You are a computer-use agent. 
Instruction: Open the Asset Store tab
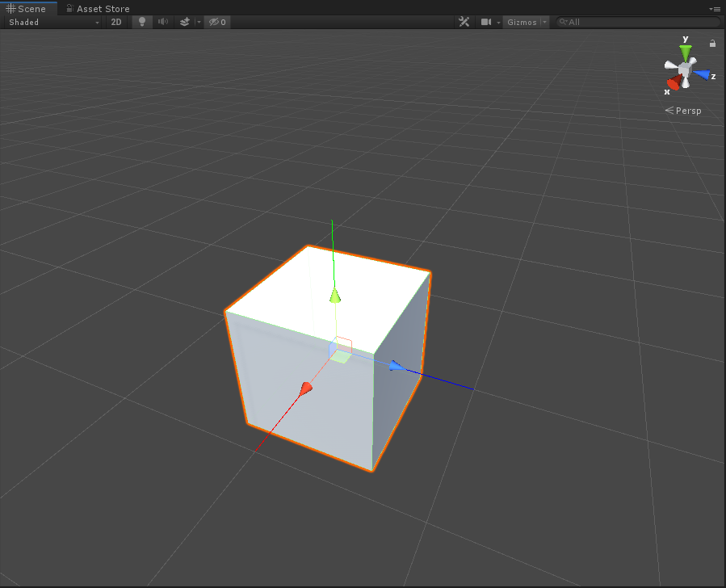99,8
